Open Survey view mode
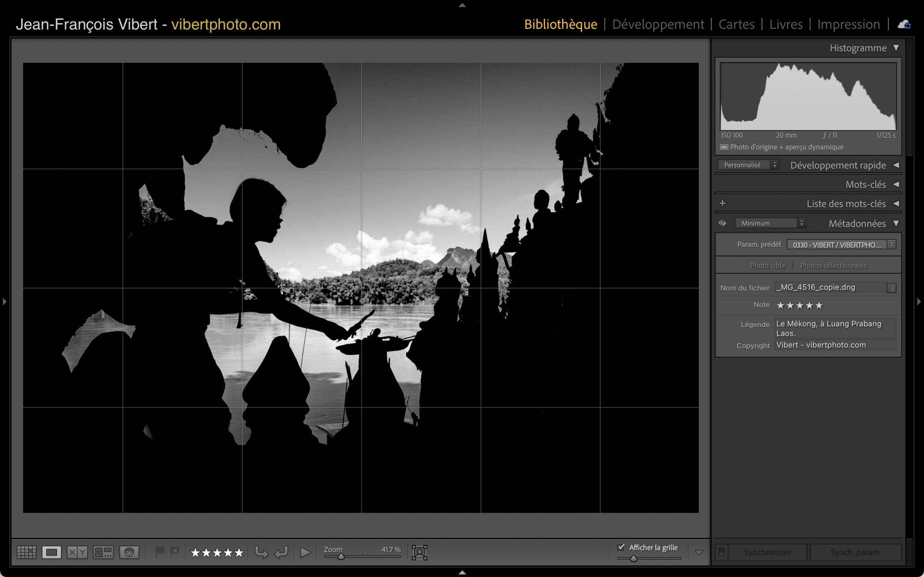 click(103, 552)
